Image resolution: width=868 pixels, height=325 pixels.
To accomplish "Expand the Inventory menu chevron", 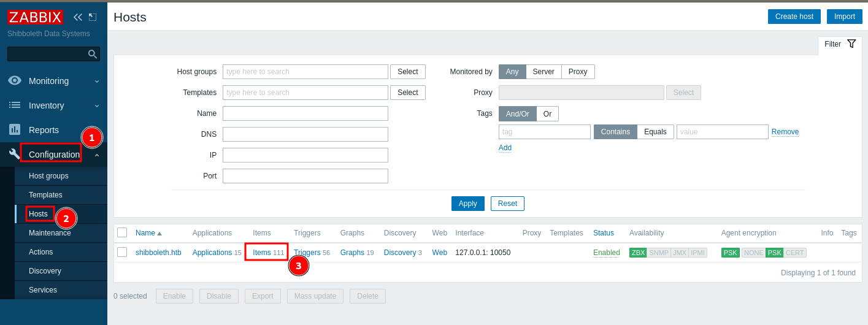I will click(96, 105).
